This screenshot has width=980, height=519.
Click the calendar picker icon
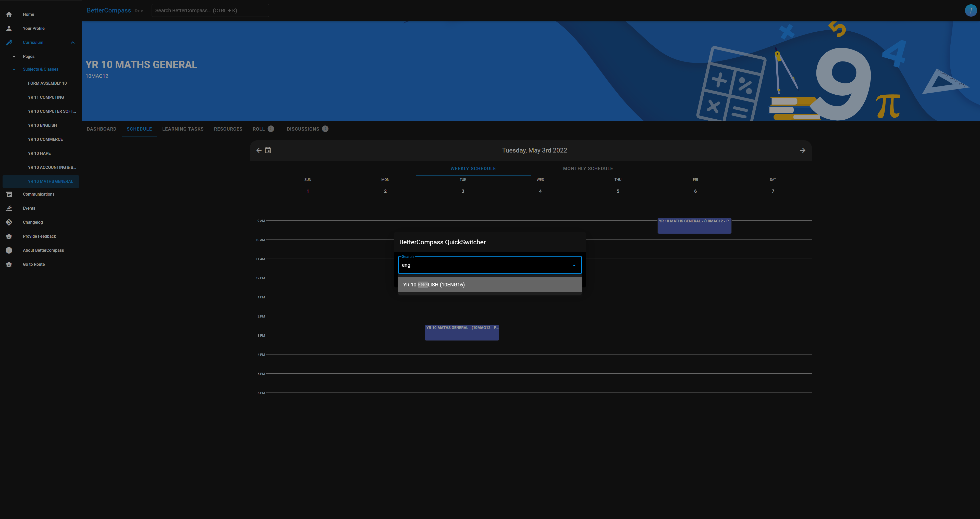point(268,150)
